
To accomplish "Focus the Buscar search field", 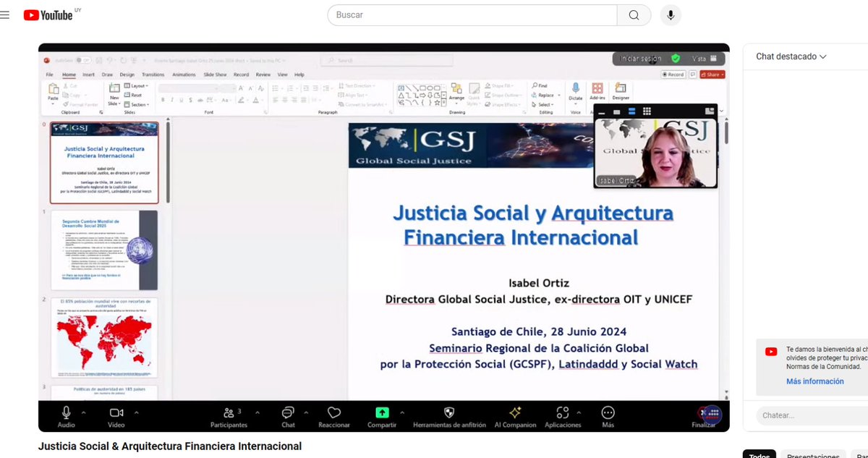I will click(472, 15).
